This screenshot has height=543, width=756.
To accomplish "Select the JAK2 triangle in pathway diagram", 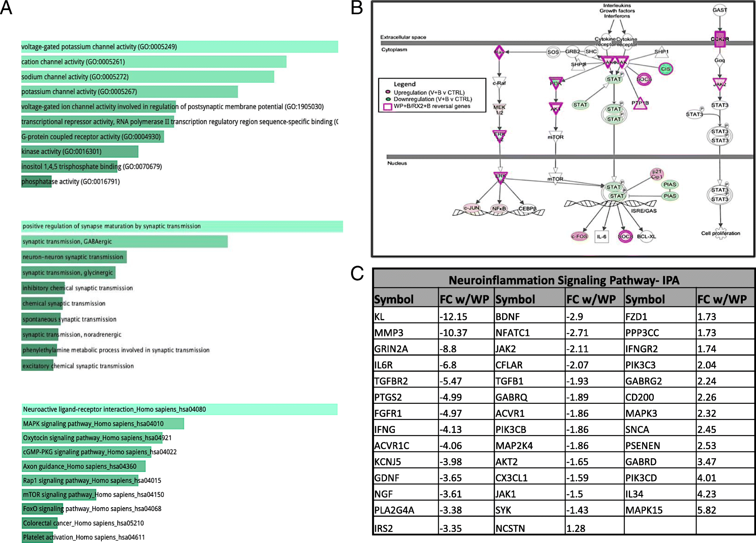I will pos(719,84).
